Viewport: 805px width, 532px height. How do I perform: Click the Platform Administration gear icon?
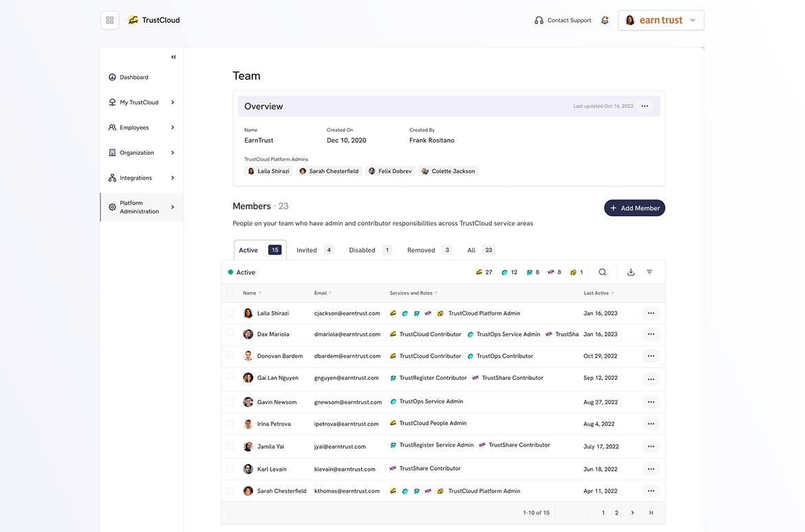pyautogui.click(x=112, y=207)
